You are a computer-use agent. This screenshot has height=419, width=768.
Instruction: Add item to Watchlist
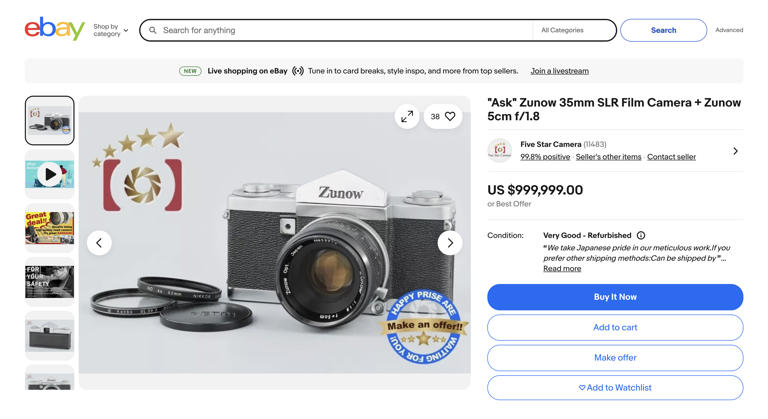(x=615, y=388)
